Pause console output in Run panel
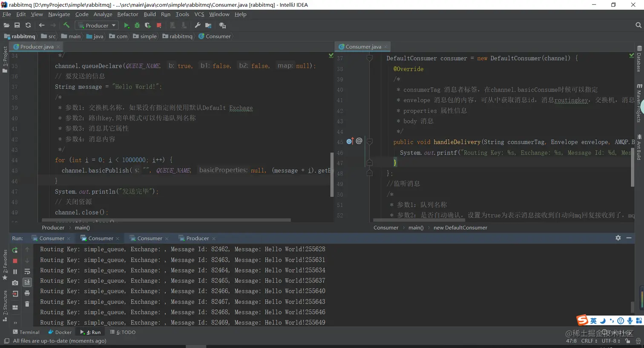Image resolution: width=644 pixels, height=348 pixels. 15,271
